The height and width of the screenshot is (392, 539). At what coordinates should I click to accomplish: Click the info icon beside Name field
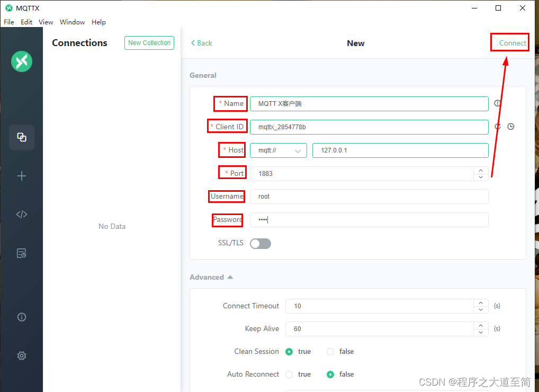pos(497,103)
